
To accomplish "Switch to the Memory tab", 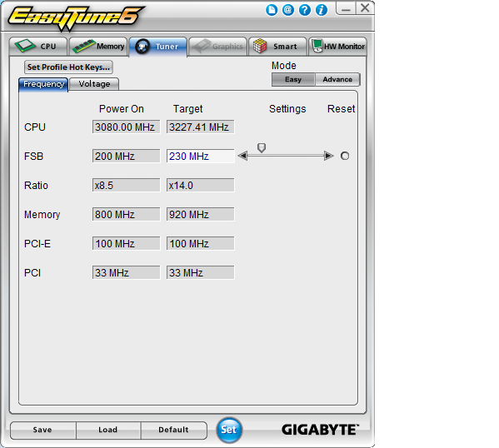I will [x=98, y=47].
